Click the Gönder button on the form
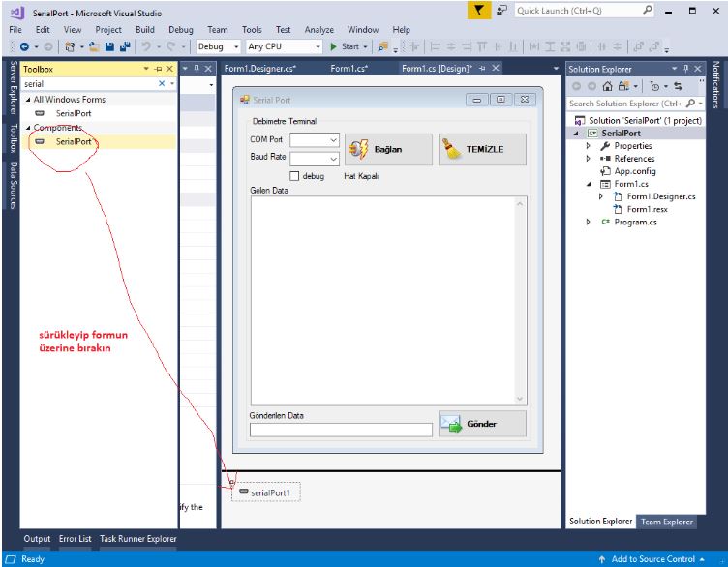The image size is (728, 567). point(482,424)
